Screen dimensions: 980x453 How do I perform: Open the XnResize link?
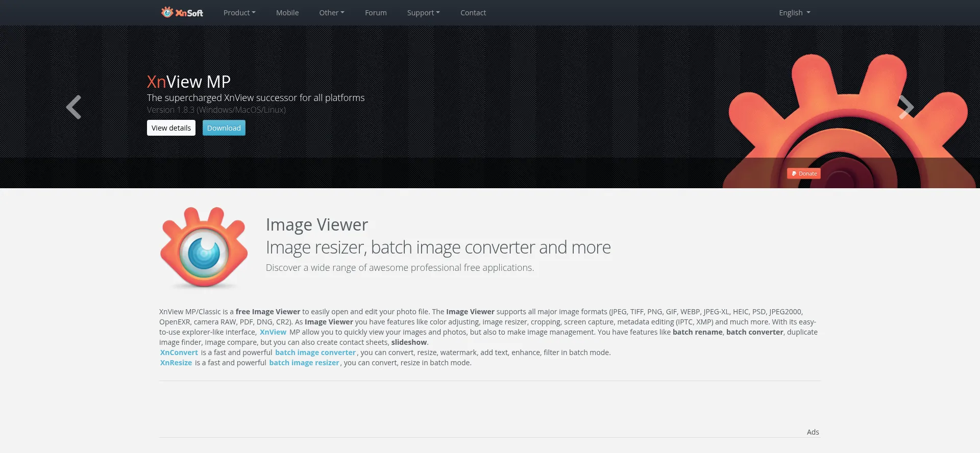tap(176, 363)
